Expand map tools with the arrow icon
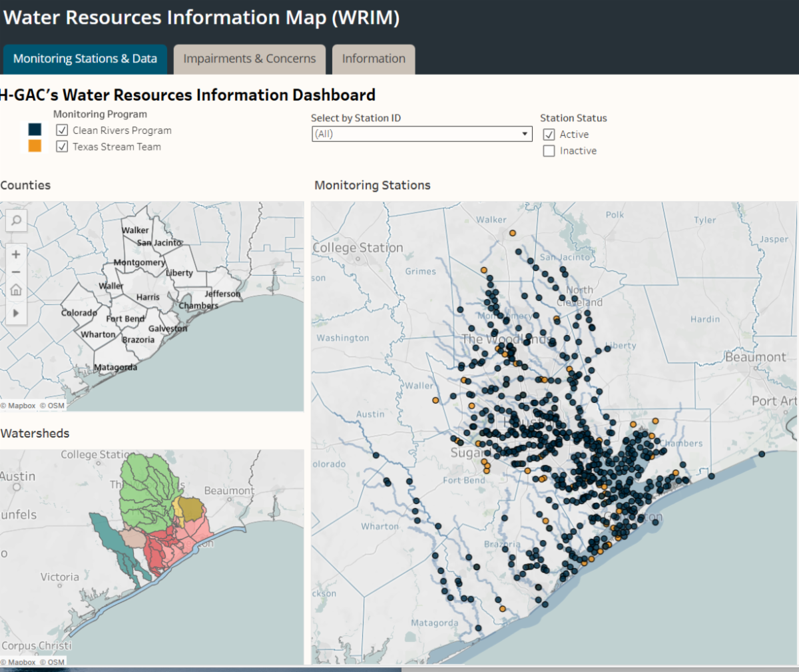The height and width of the screenshot is (672, 799). click(16, 313)
